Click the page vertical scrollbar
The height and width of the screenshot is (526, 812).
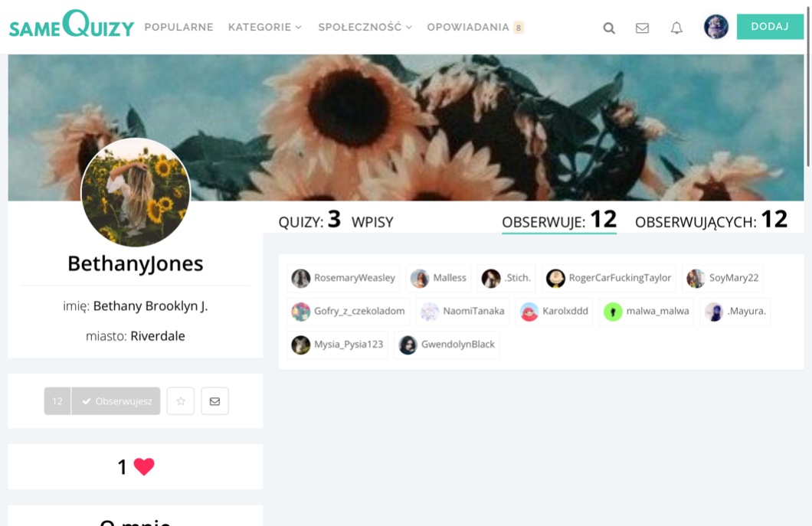[x=808, y=84]
